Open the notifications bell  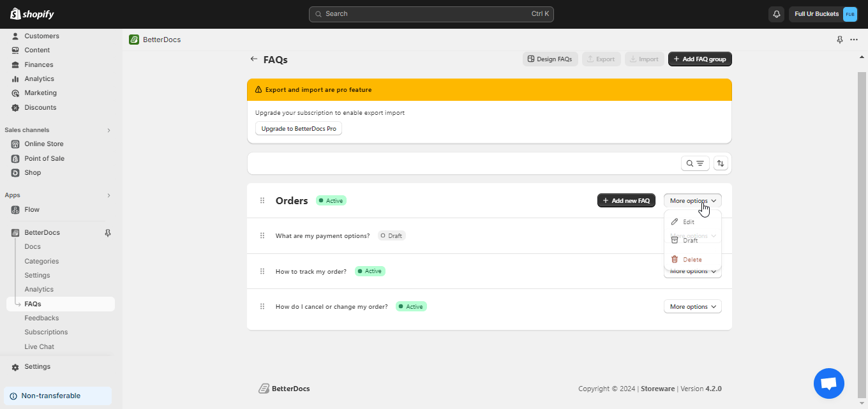(776, 13)
